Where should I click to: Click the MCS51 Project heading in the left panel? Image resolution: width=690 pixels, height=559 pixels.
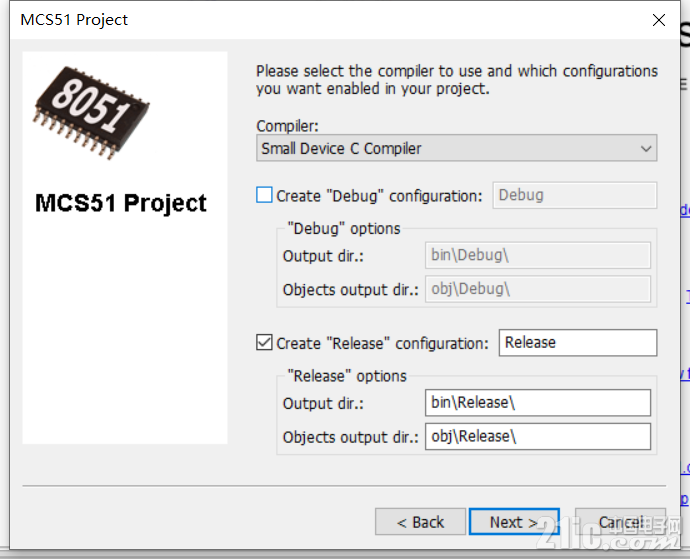121,203
